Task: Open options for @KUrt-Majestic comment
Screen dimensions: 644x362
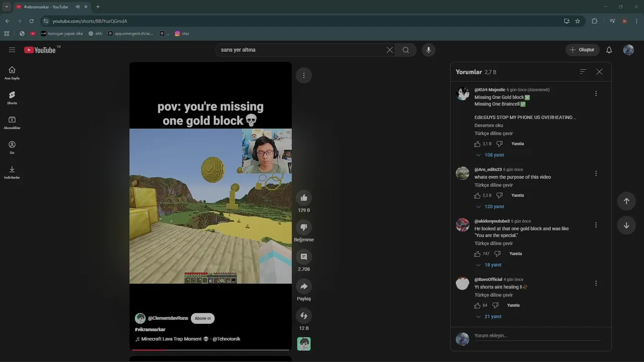Action: (596, 94)
